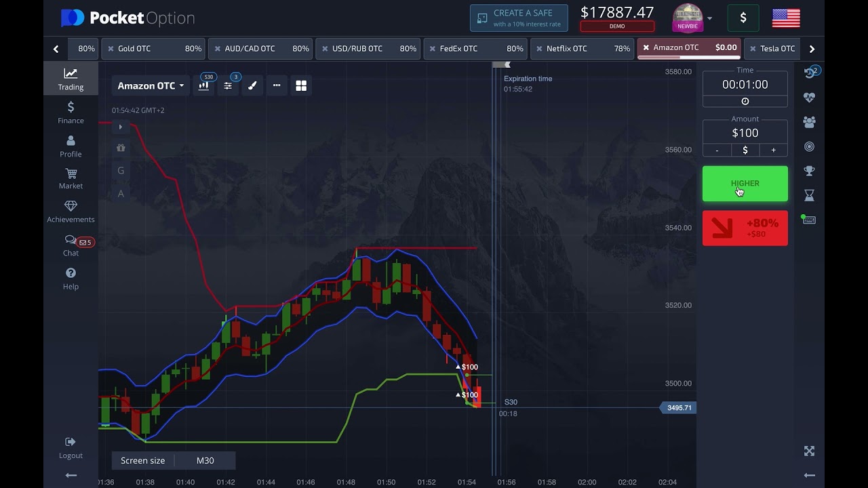Close the Netflix OTC tab

[539, 49]
